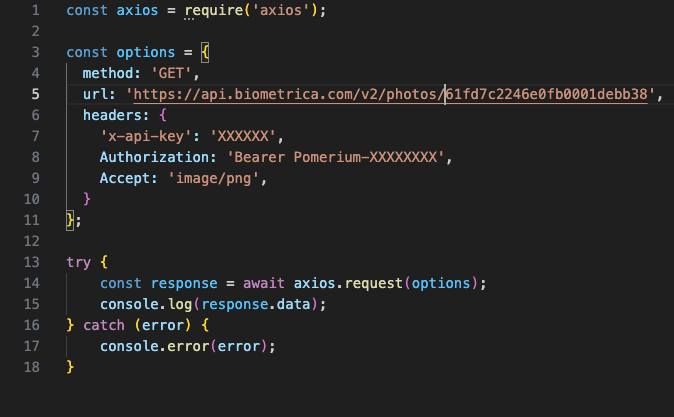
Task: Click the 'options' variable name on line 3
Action: 146,52
